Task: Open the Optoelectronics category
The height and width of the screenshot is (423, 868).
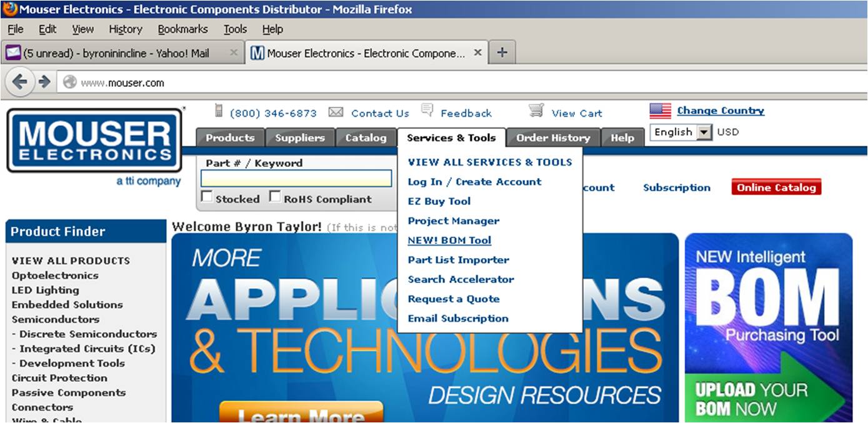Action: [x=55, y=276]
